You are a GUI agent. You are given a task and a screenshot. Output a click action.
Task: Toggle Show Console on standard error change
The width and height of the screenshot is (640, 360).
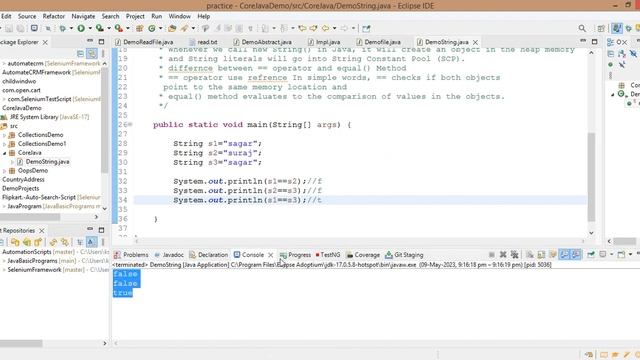pos(576,255)
